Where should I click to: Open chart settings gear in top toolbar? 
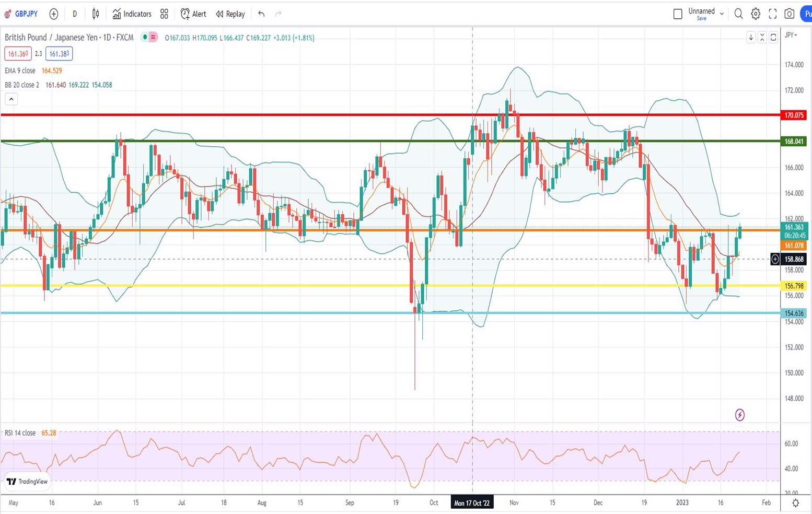[756, 14]
